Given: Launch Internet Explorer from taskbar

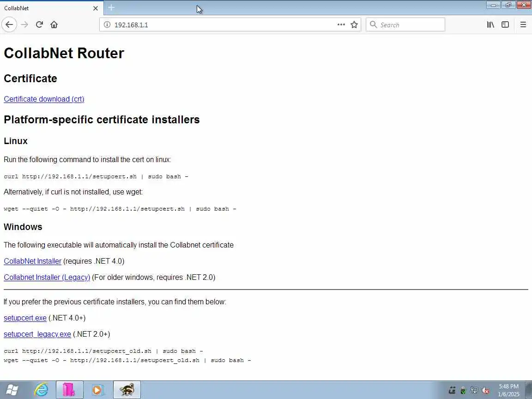Looking at the screenshot, I should click(42, 390).
